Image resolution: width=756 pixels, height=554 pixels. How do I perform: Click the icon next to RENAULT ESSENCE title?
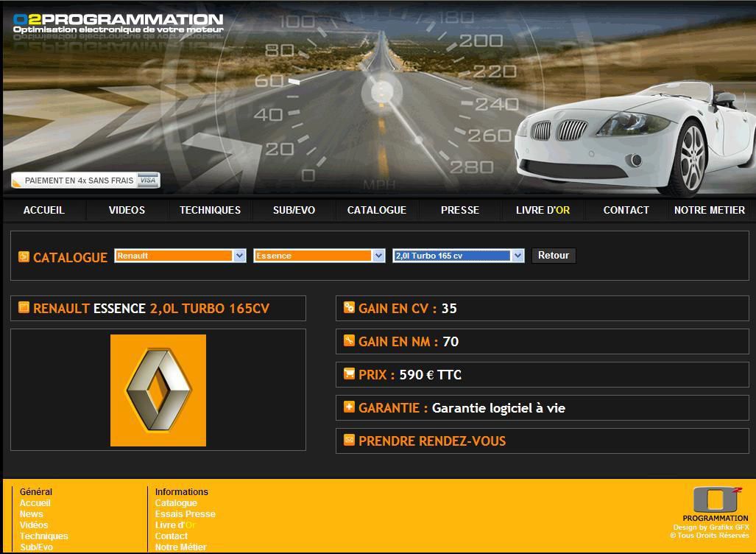[24, 307]
